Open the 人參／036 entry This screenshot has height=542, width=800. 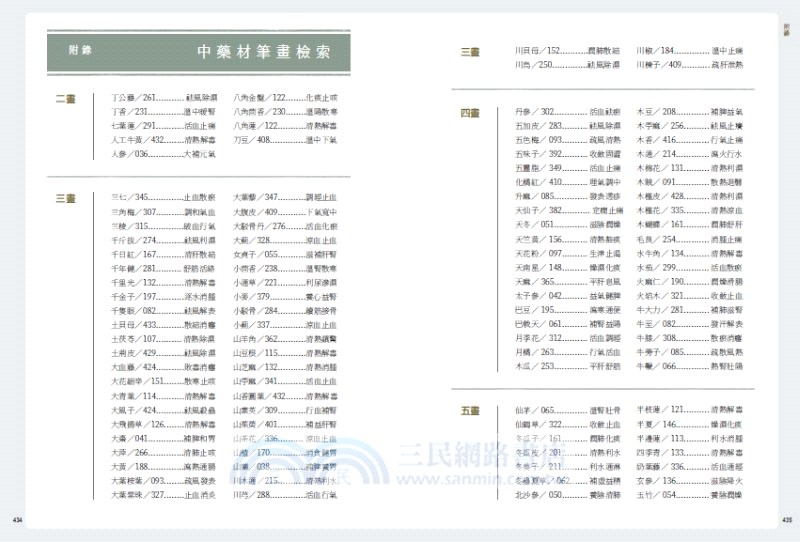pos(164,154)
